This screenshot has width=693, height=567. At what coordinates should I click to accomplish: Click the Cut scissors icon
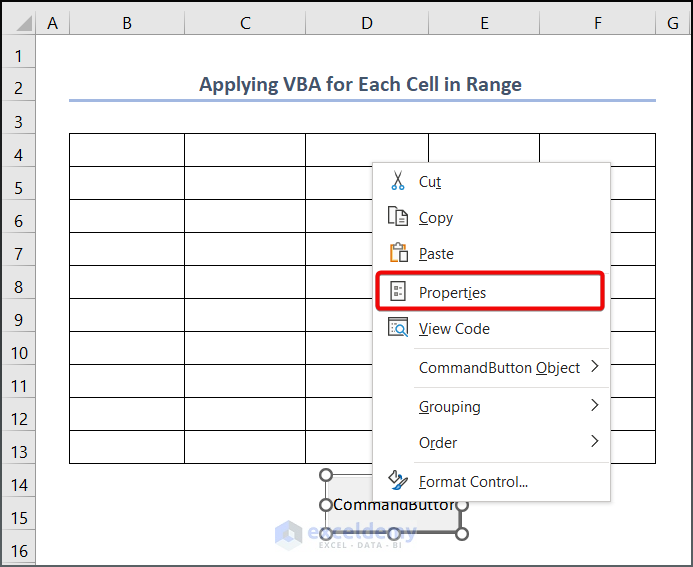[x=397, y=181]
